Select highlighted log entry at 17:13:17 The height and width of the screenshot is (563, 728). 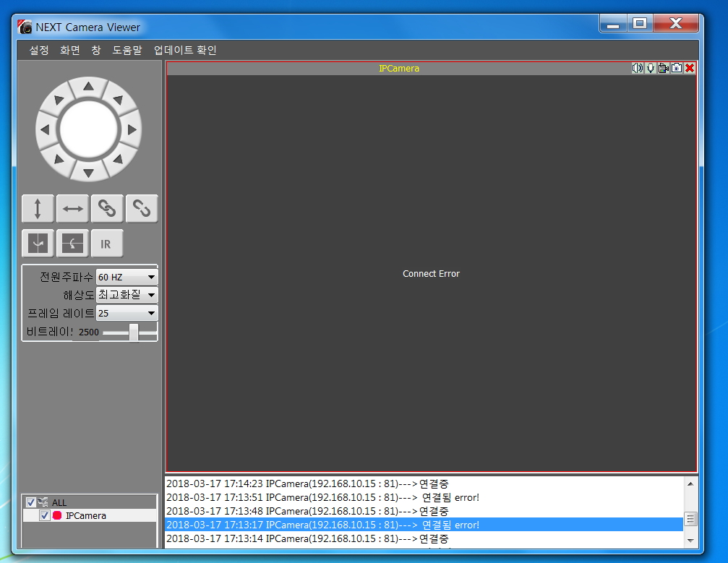click(424, 525)
